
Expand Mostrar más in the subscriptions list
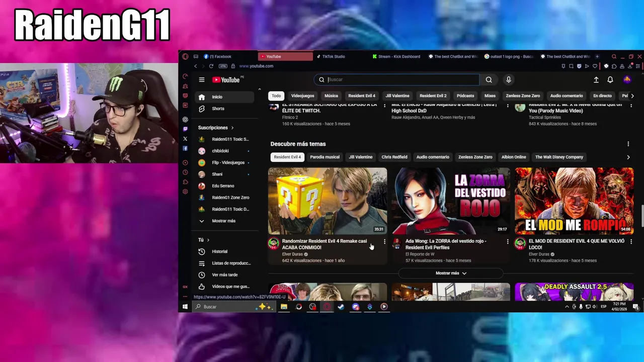pyautogui.click(x=224, y=221)
